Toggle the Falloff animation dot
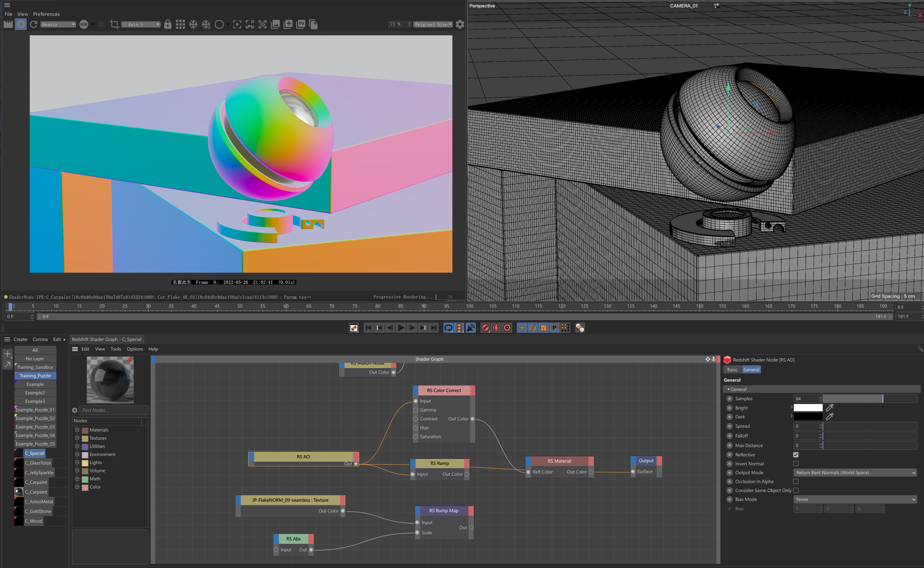The width and height of the screenshot is (924, 568). point(729,436)
